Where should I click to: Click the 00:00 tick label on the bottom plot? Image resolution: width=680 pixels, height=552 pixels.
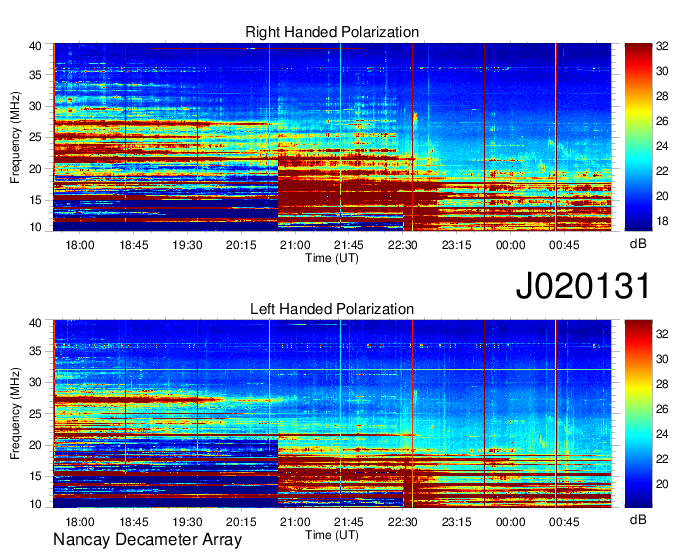pyautogui.click(x=510, y=522)
